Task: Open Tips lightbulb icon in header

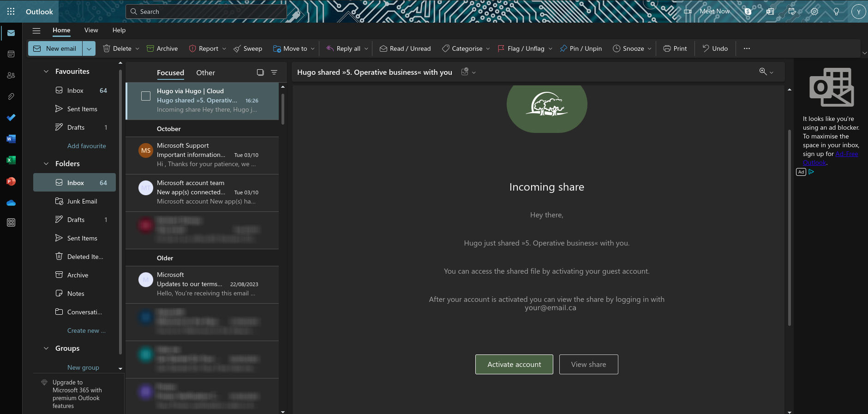Action: 836,12
